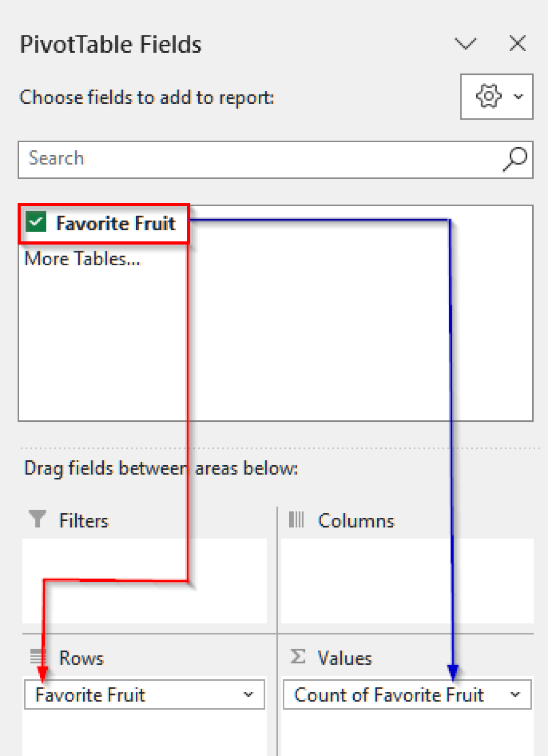Expand the Count of Favorite Fruit dropdown arrow
Screen dimensions: 548x756
click(515, 694)
